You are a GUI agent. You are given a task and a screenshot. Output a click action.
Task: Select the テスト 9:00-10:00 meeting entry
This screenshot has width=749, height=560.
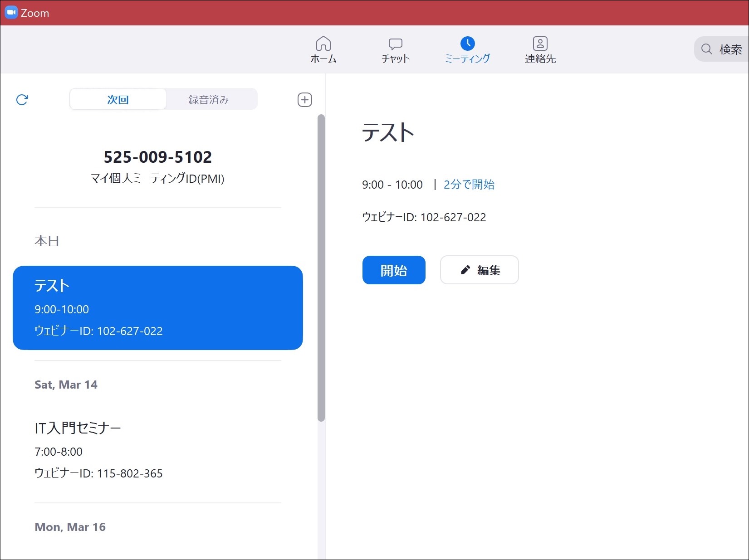pos(158,308)
